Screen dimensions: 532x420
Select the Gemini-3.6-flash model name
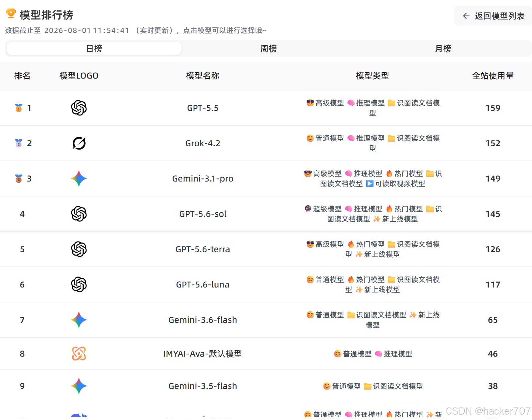203,320
